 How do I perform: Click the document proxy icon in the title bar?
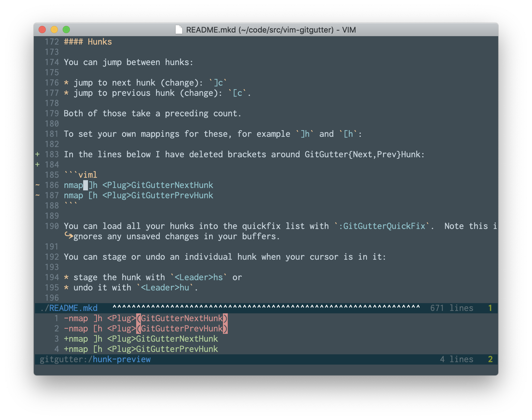coord(178,30)
